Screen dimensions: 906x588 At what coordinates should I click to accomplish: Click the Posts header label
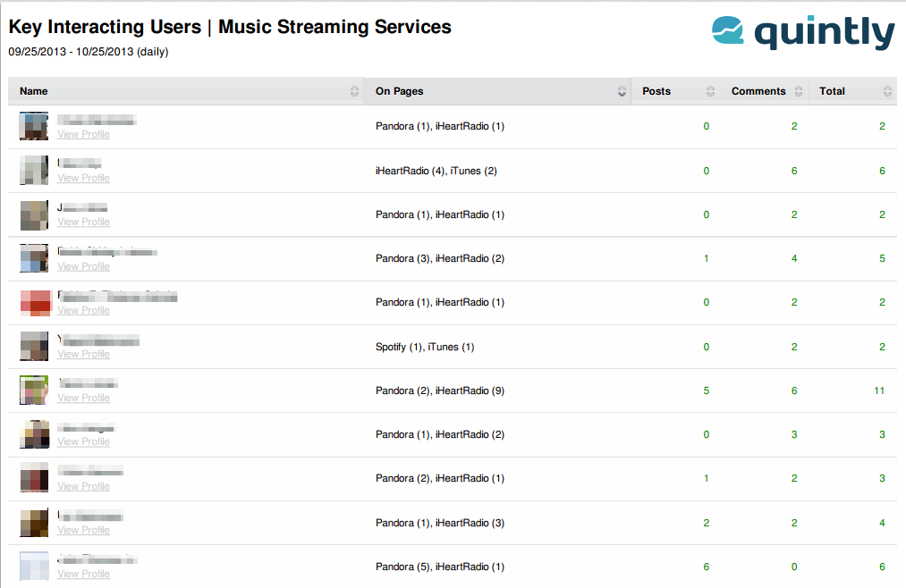pos(656,91)
